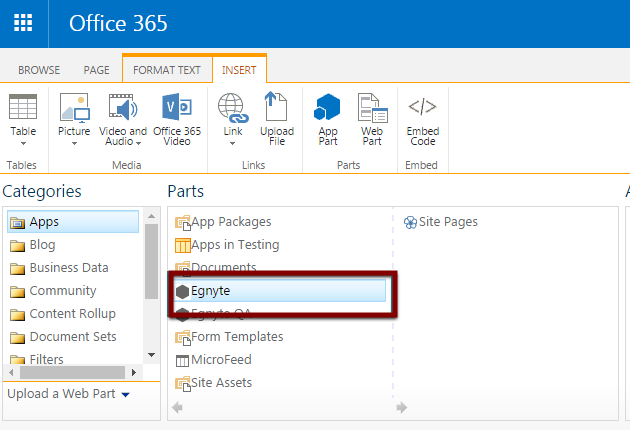Choose the Egnyte part
The width and height of the screenshot is (630, 430).
click(x=280, y=291)
